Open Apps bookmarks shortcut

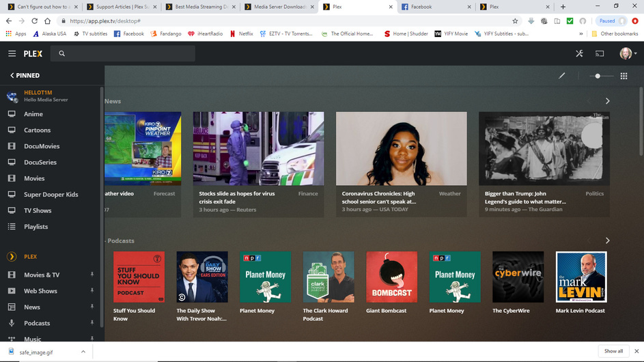(16, 33)
